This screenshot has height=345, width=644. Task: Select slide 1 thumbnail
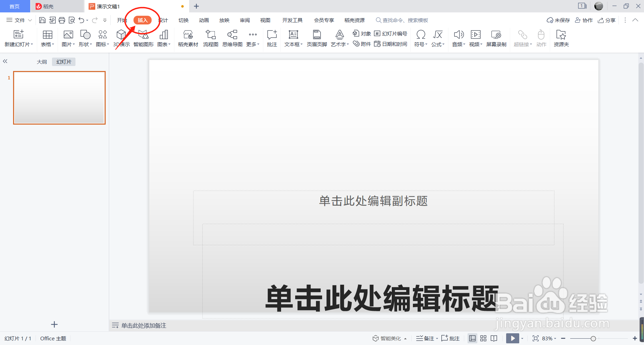[x=59, y=98]
